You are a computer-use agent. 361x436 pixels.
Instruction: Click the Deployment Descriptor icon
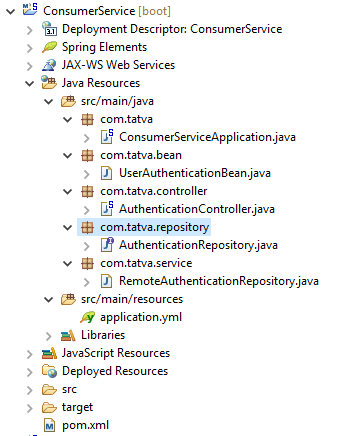[49, 29]
